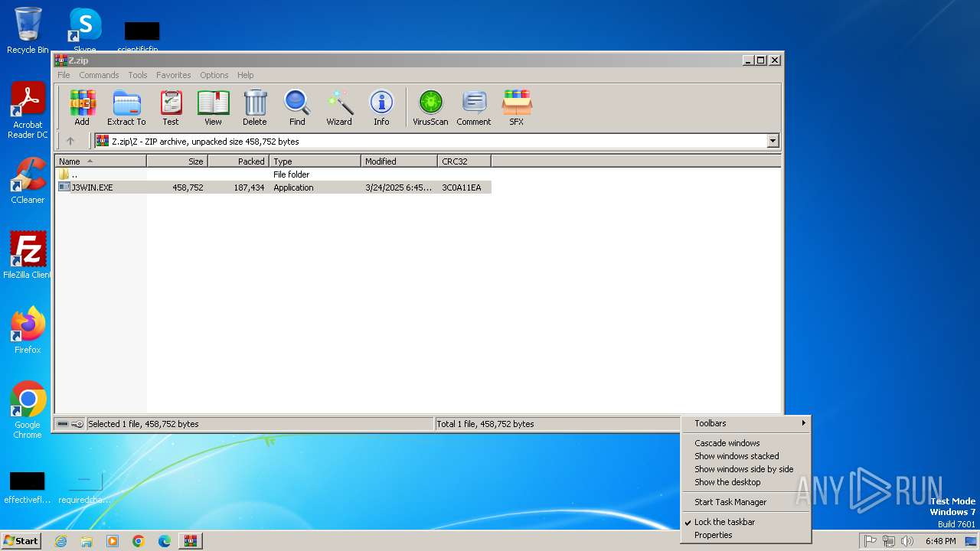Click the Start button
The width and height of the screenshot is (980, 551).
coord(21,540)
